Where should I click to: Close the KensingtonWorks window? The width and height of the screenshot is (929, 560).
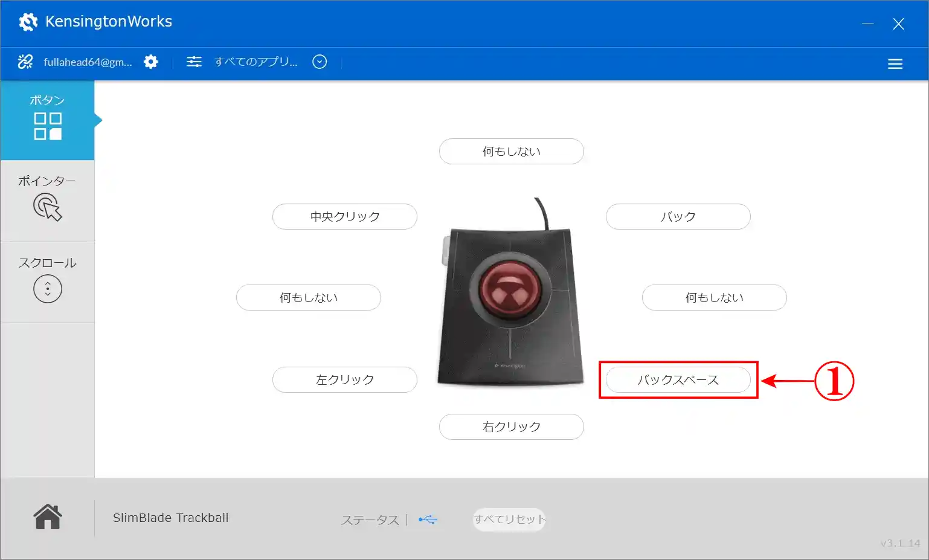click(898, 24)
